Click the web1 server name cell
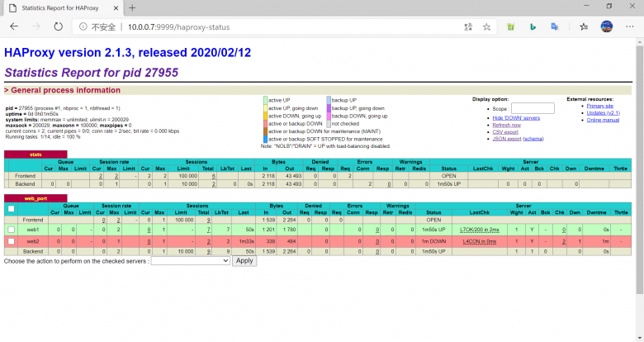Screen dimensions: 644x342 tap(33, 230)
